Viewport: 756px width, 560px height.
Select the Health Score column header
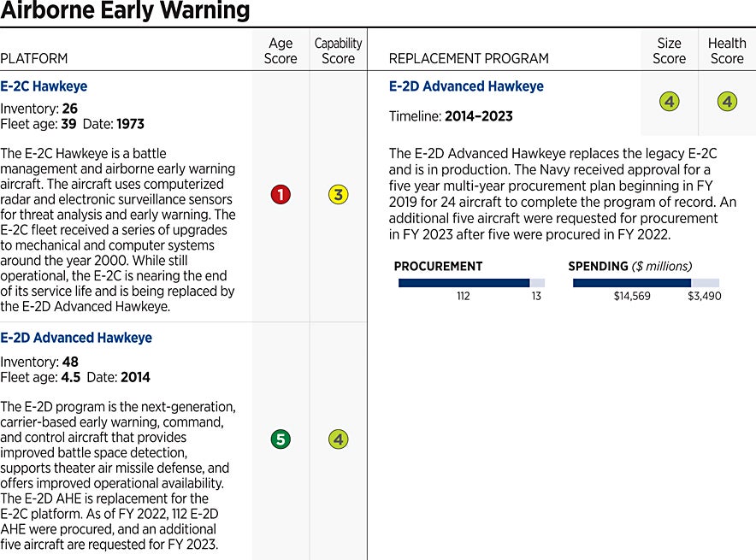point(726,50)
